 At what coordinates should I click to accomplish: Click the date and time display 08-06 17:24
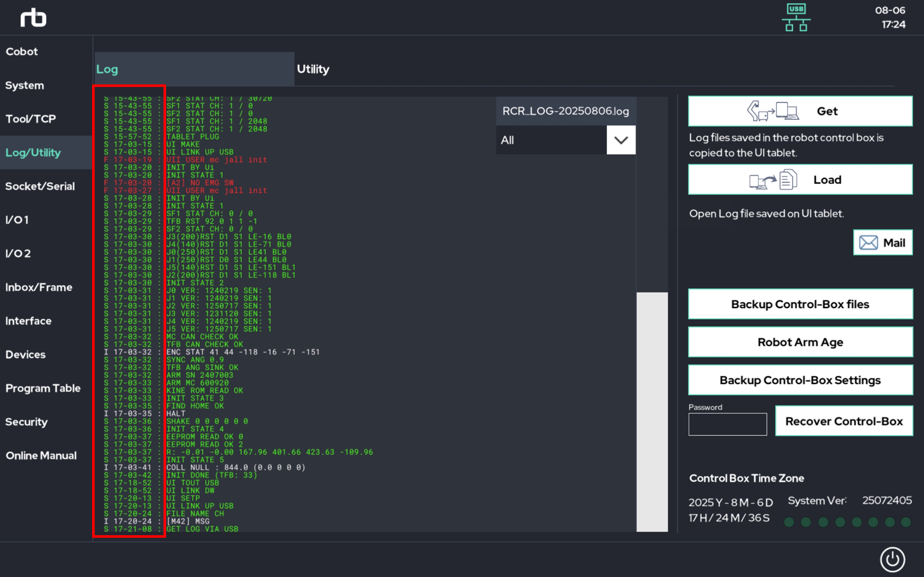tap(890, 17)
